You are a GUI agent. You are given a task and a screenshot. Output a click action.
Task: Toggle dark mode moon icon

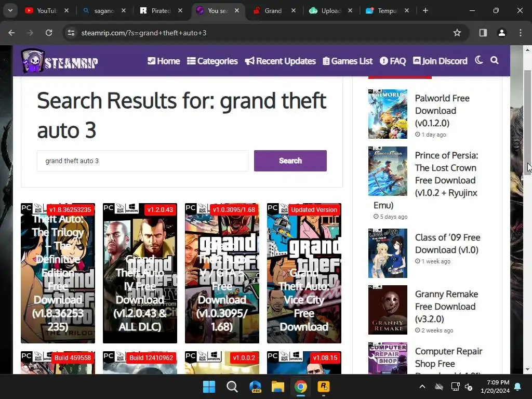click(478, 60)
